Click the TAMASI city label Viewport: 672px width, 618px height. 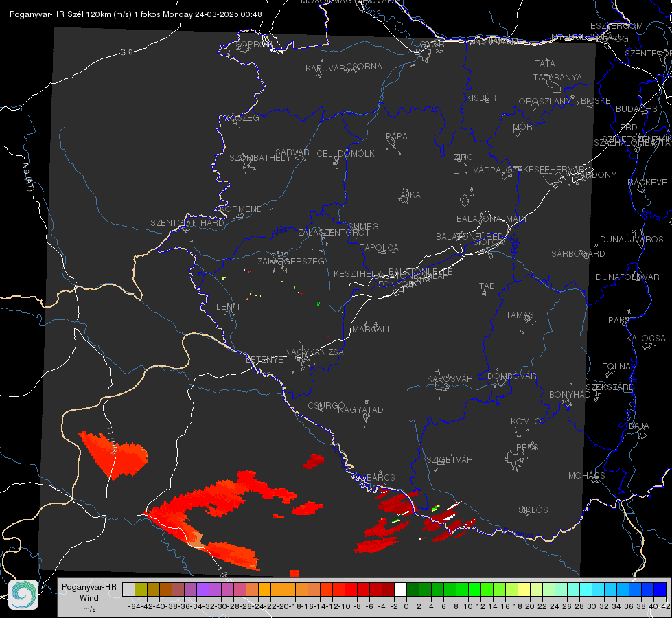[521, 314]
